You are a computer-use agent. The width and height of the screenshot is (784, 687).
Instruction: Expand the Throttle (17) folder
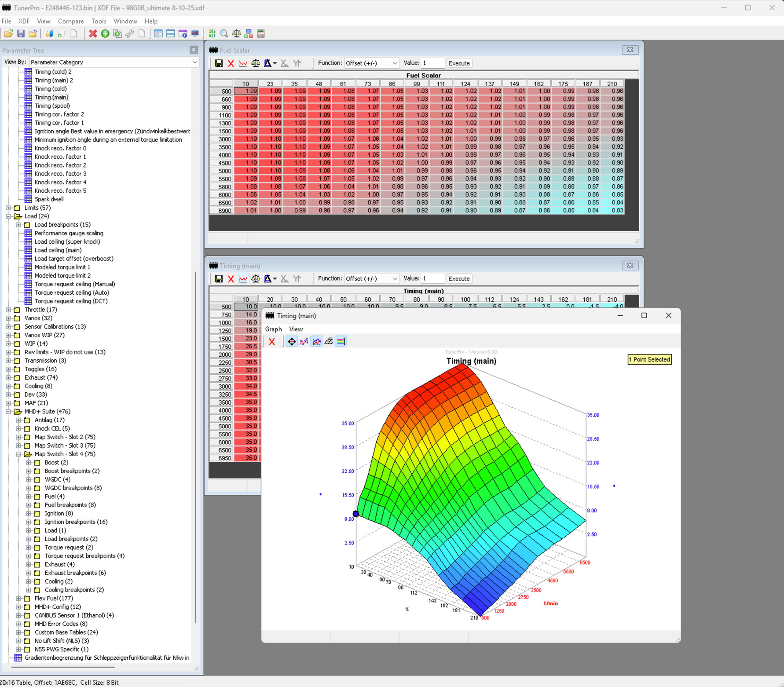(x=8, y=310)
